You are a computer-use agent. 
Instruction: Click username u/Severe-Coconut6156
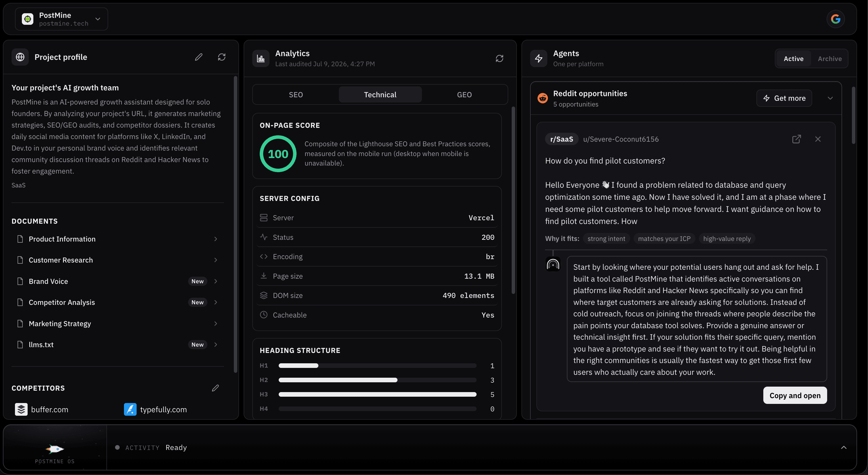(x=621, y=139)
